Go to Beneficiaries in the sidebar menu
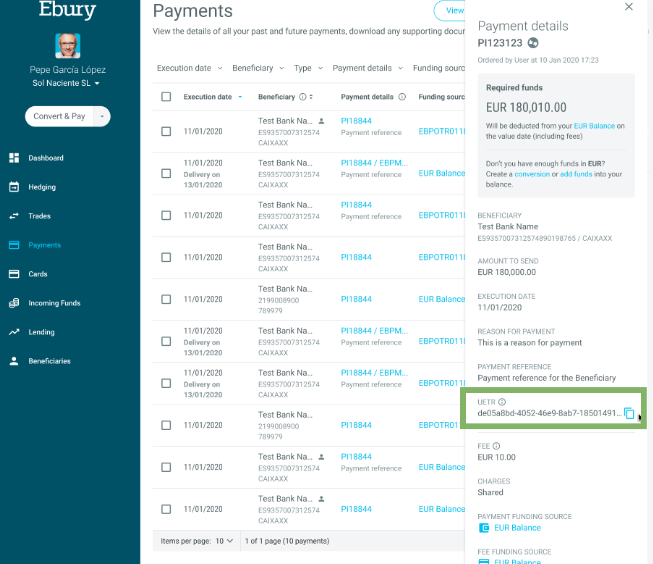The image size is (653, 564). click(49, 361)
